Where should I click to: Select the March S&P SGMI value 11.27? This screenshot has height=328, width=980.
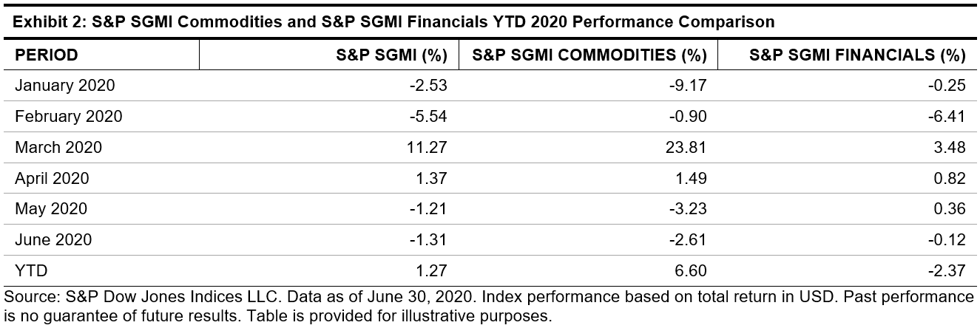coord(429,148)
